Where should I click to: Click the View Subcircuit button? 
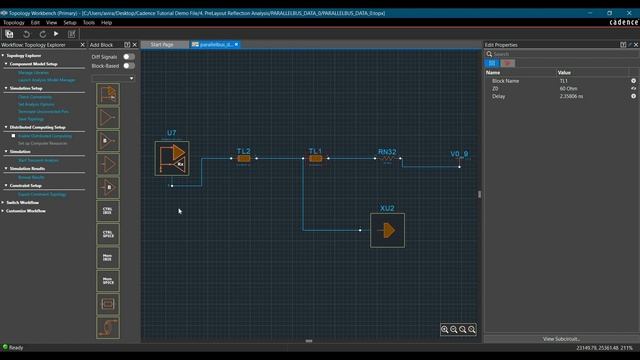[561, 339]
